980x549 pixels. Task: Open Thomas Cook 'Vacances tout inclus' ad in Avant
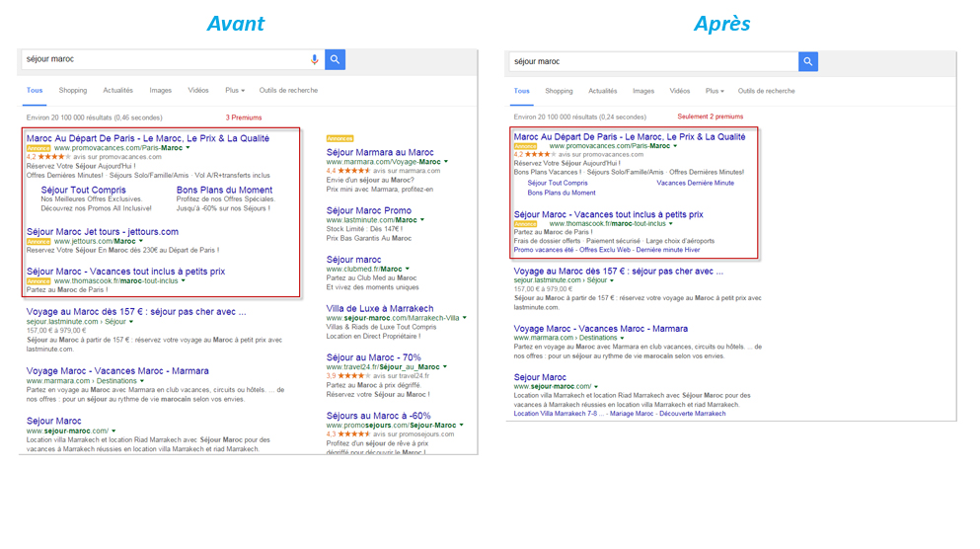coord(125,272)
